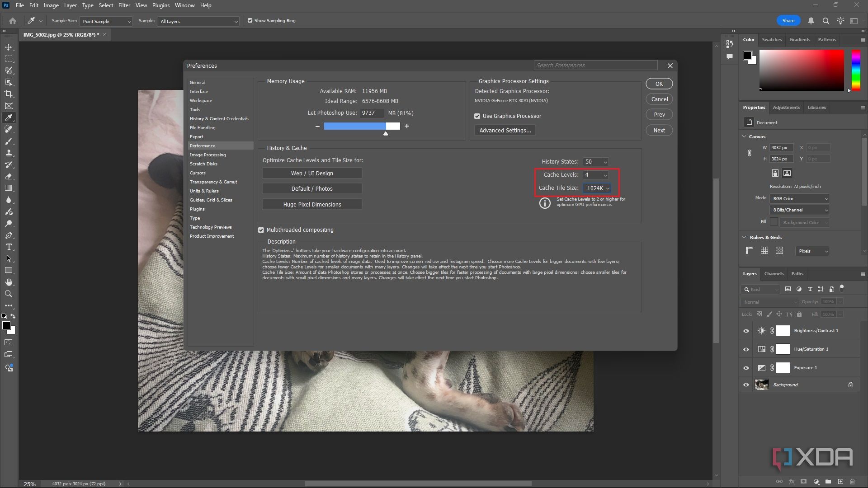Select the Move tool

point(9,47)
